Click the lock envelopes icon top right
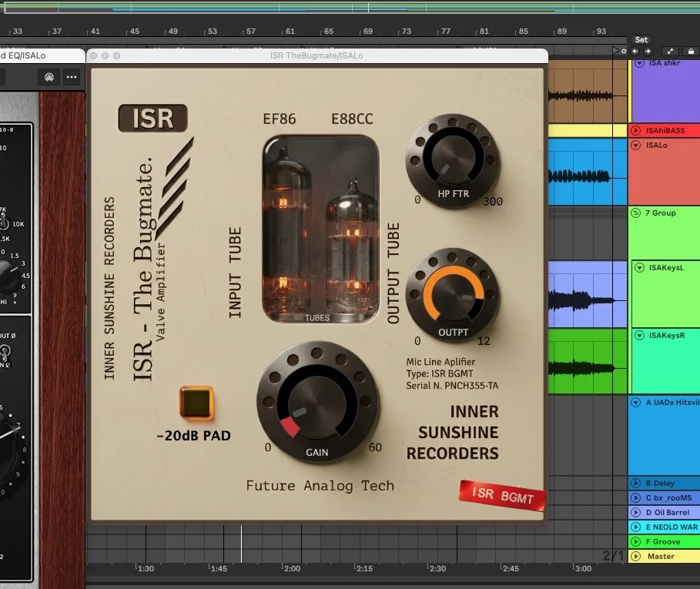 [691, 52]
